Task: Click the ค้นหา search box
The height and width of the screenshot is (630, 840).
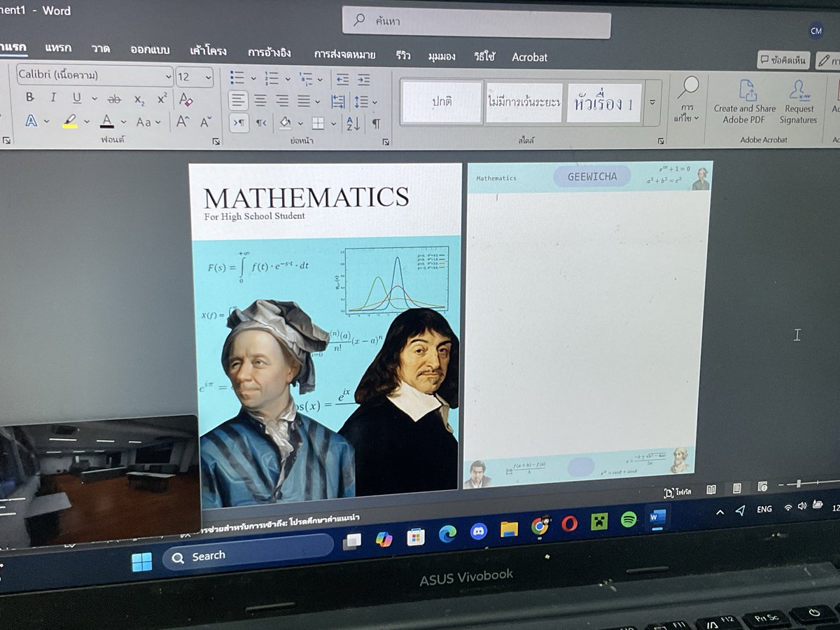Action: [476, 22]
